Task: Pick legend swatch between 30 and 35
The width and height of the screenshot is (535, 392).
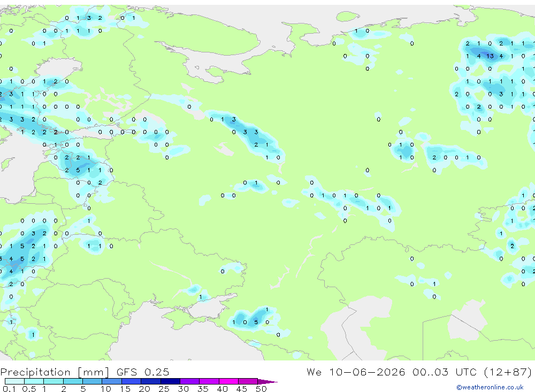Action: 190,381
